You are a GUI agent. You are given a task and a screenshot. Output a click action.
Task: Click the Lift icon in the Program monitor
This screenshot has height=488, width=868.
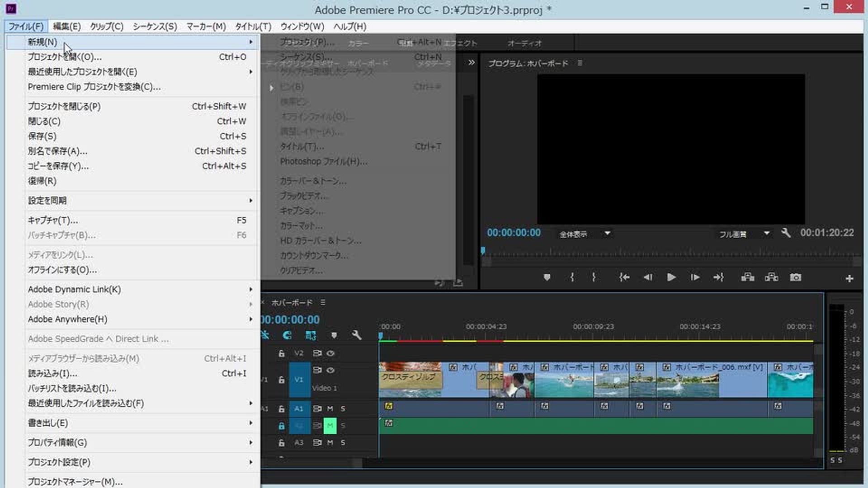click(x=747, y=277)
